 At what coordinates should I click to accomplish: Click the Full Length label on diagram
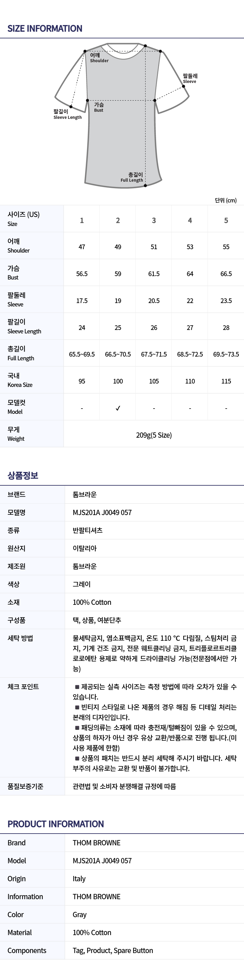tap(132, 177)
